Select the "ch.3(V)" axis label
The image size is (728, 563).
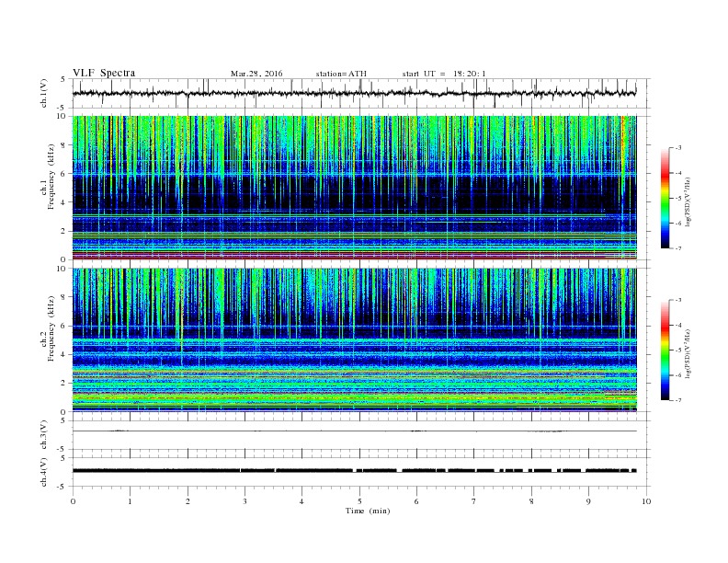click(x=44, y=435)
